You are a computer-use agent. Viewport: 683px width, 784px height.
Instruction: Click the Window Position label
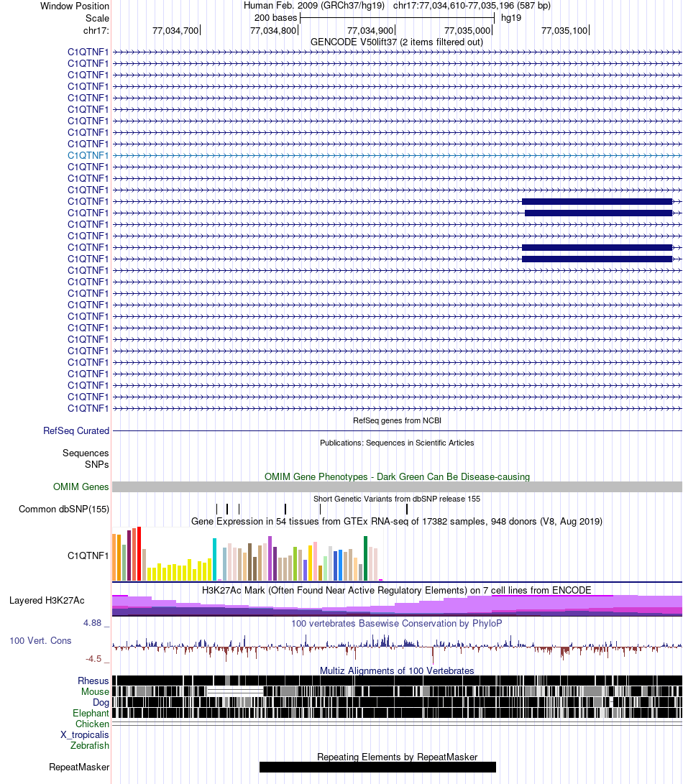75,6
